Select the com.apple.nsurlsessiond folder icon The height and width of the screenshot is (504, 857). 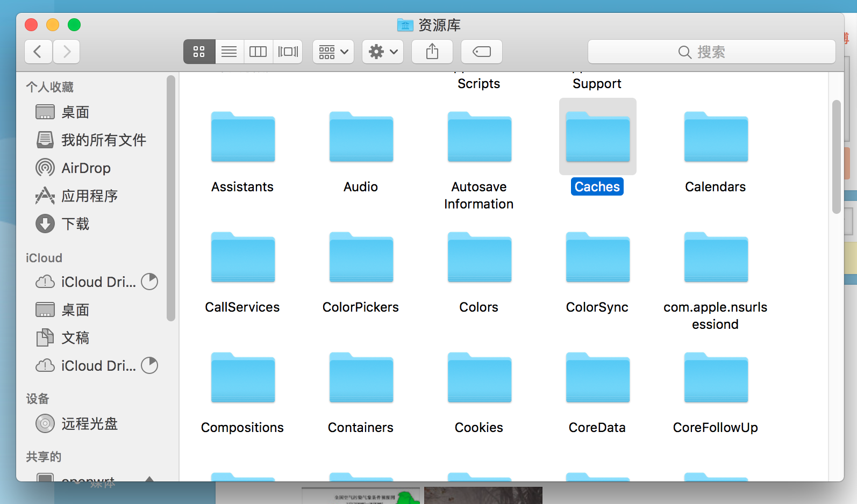pyautogui.click(x=716, y=257)
